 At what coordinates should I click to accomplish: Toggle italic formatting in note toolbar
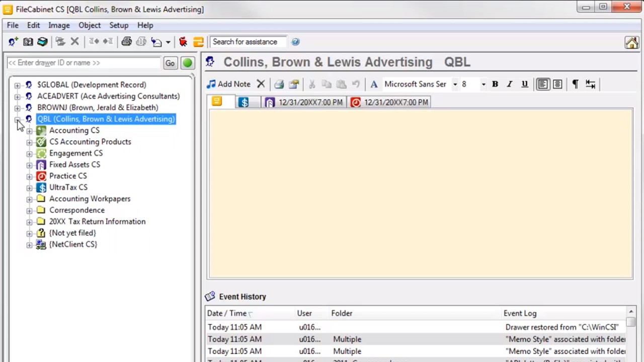tap(509, 84)
